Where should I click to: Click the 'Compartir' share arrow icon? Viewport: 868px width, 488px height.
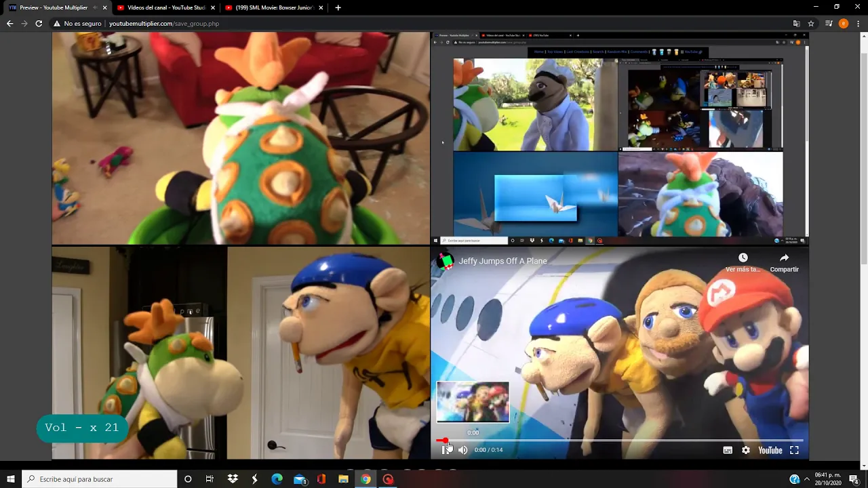click(x=784, y=258)
